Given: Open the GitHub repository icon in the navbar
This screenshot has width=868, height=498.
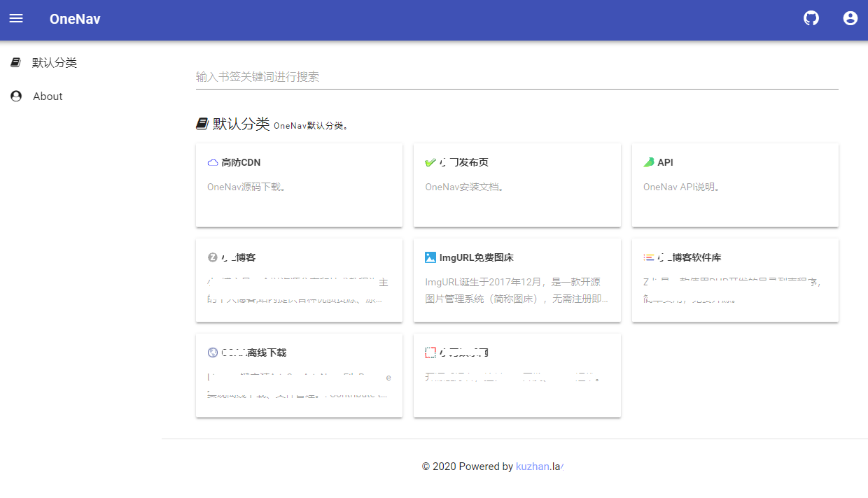Looking at the screenshot, I should [x=811, y=18].
